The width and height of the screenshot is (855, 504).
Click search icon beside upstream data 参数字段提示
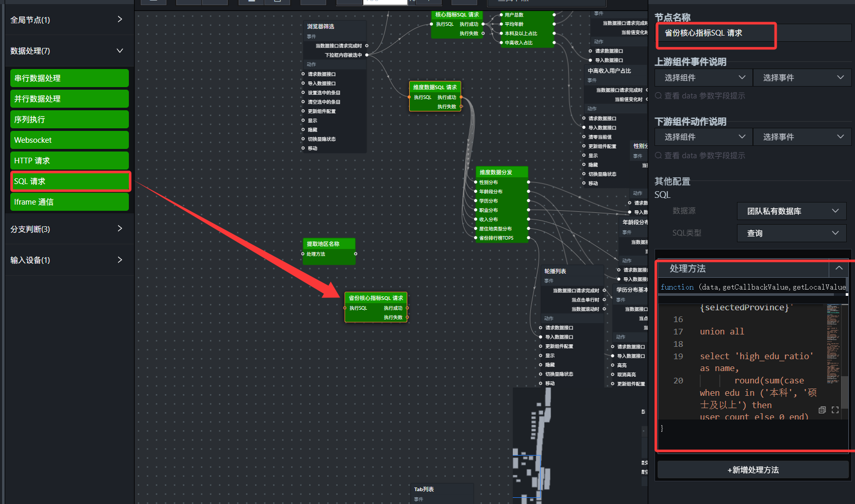[658, 96]
